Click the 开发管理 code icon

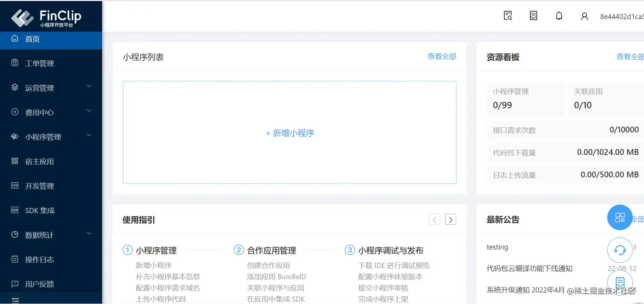(x=15, y=186)
